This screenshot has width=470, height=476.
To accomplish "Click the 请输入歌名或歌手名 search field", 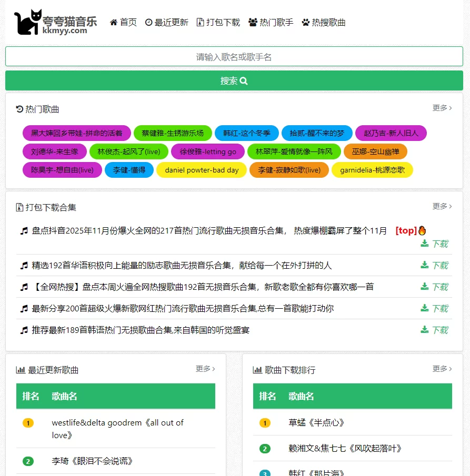I will (234, 56).
